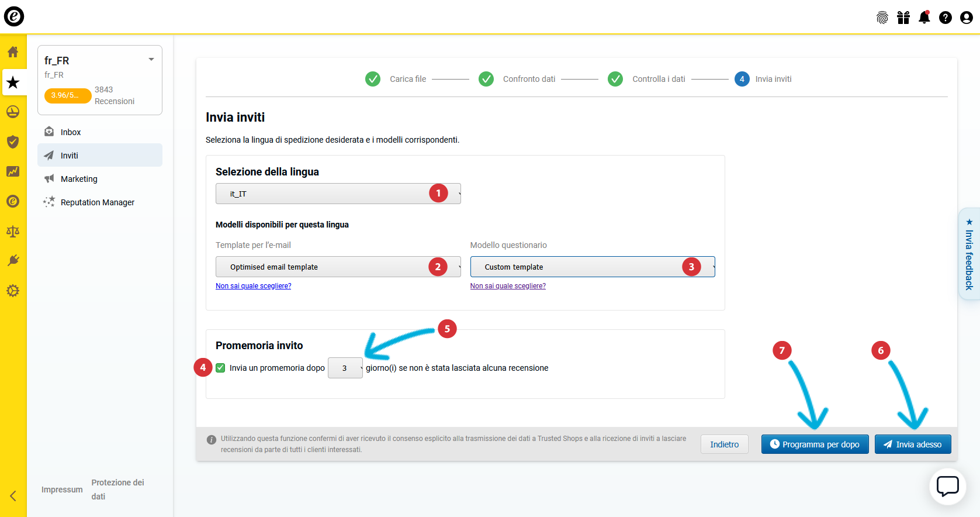The height and width of the screenshot is (517, 980).
Task: Open the plug integrations icon in sidebar
Action: point(13,261)
